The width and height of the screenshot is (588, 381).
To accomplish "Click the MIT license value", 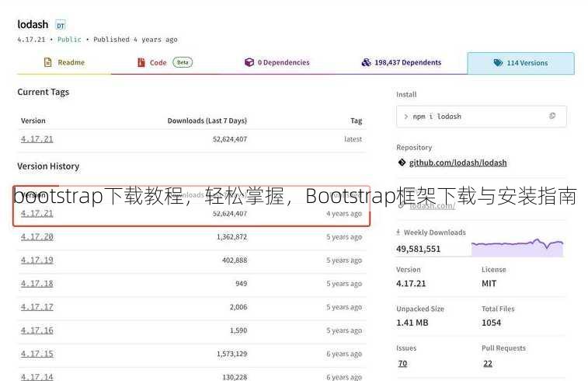I will click(x=489, y=283).
